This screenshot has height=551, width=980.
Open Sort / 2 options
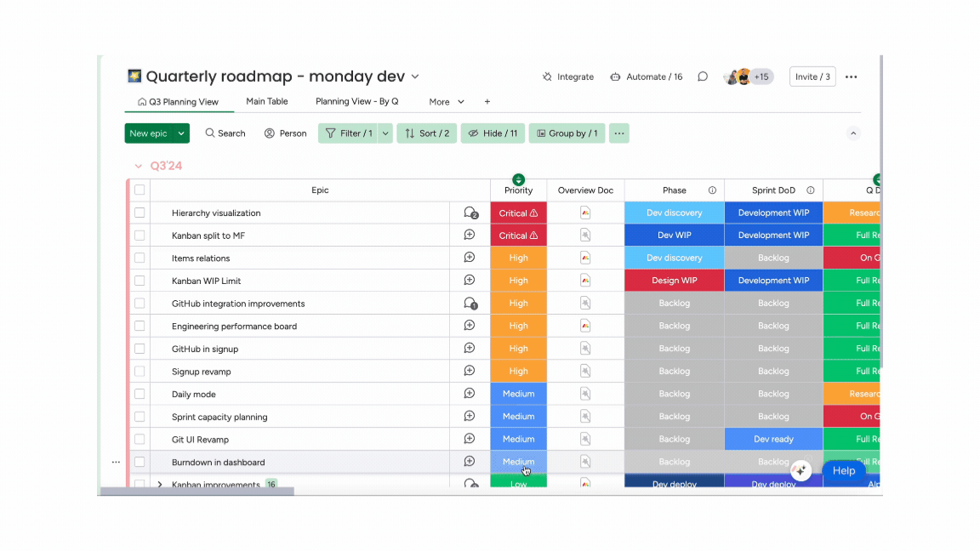coord(427,133)
